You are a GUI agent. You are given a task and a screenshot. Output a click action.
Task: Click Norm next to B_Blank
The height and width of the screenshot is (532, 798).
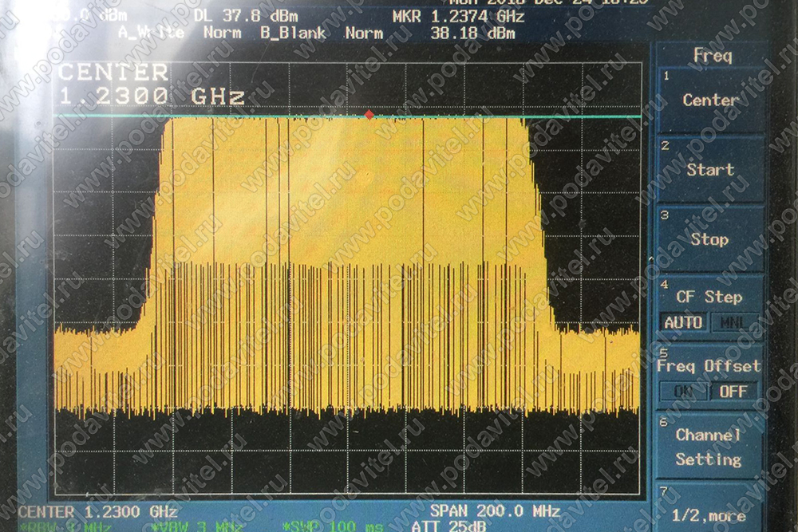click(364, 33)
